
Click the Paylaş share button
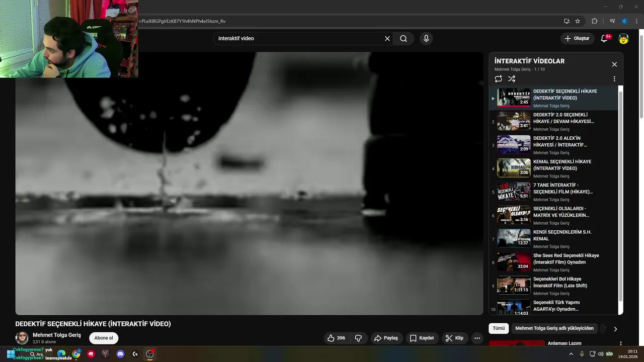[x=386, y=338]
